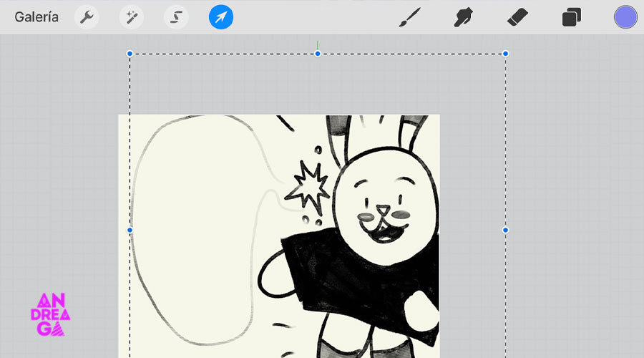Click the top-left transform corner handle
The image size is (644, 358).
130,54
